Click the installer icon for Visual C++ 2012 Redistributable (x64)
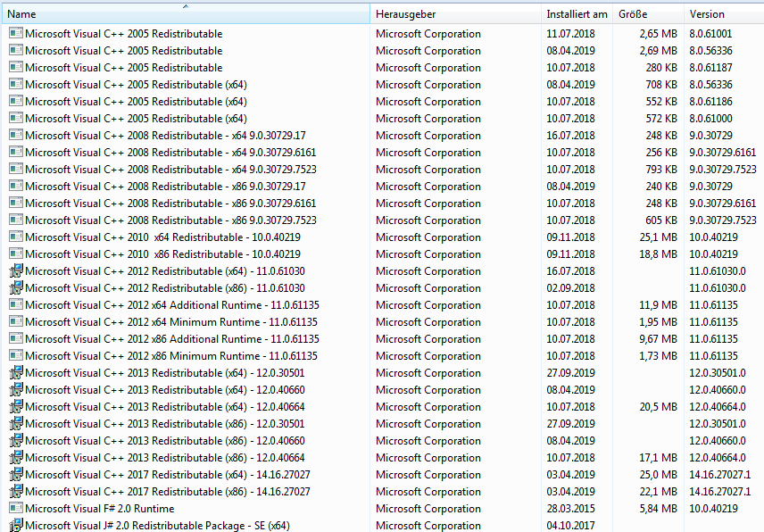Viewport: 764px width, 532px height. coord(15,271)
